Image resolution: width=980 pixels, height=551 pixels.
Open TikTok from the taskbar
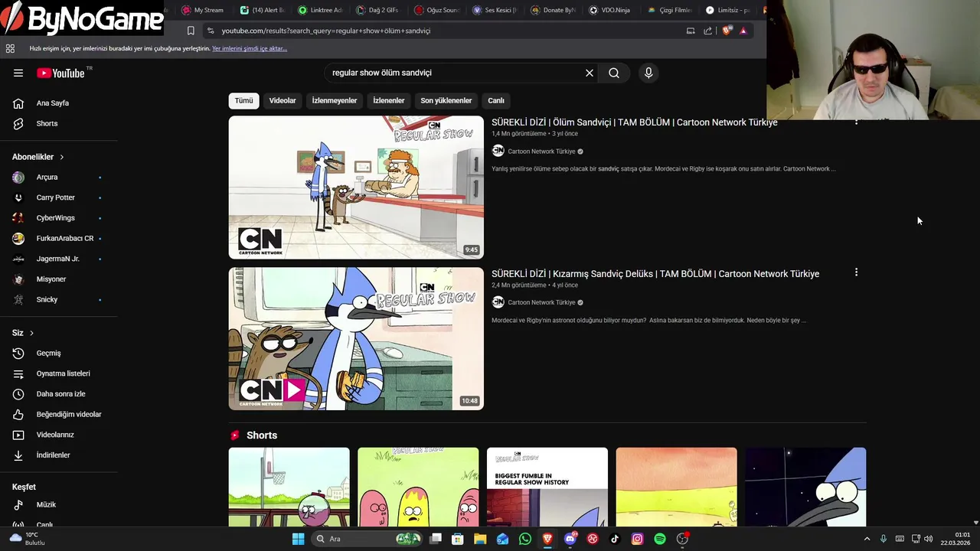pyautogui.click(x=615, y=539)
